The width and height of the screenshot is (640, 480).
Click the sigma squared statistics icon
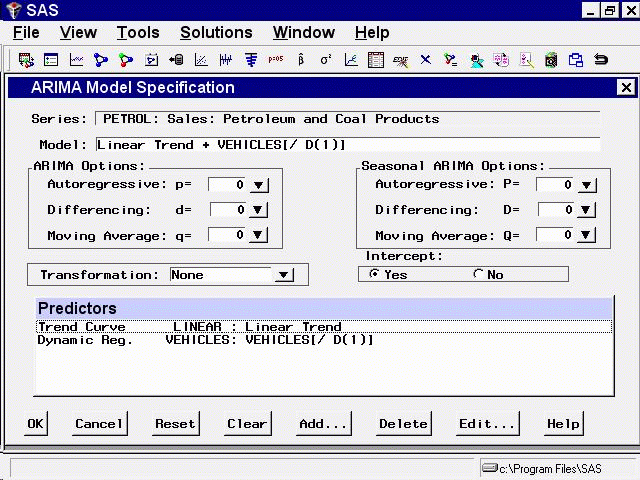326,60
